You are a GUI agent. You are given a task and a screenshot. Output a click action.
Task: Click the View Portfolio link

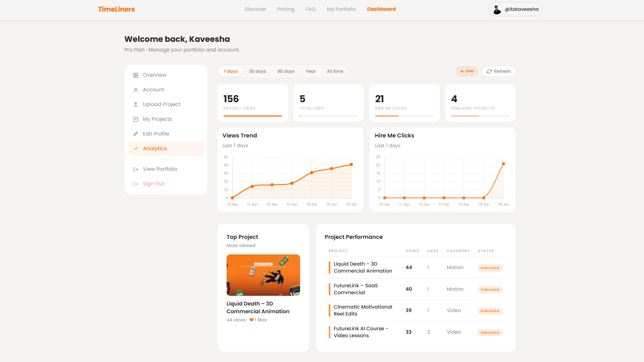[x=166, y=169]
